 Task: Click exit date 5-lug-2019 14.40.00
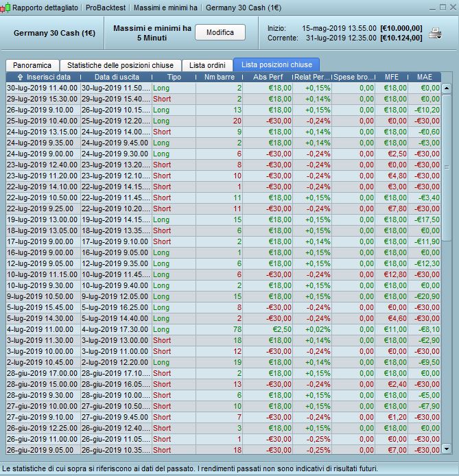(115, 318)
